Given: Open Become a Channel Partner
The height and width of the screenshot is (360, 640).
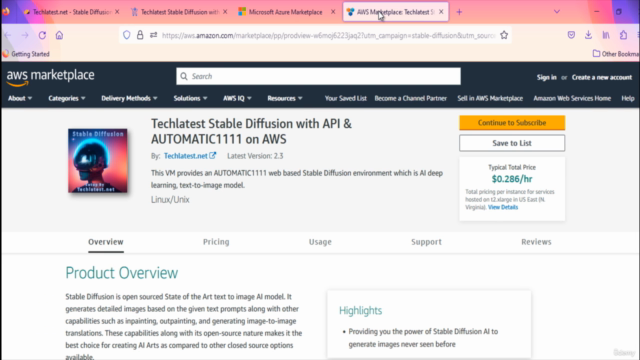Looking at the screenshot, I should 411,98.
